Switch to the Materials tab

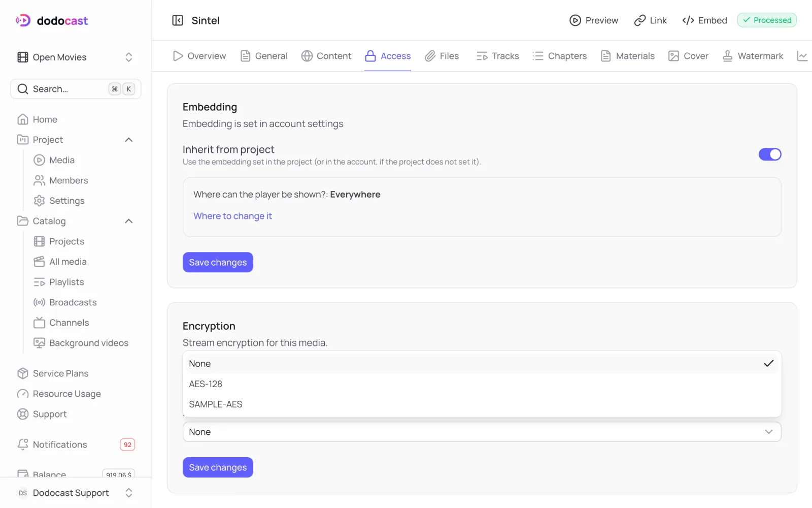click(x=628, y=56)
